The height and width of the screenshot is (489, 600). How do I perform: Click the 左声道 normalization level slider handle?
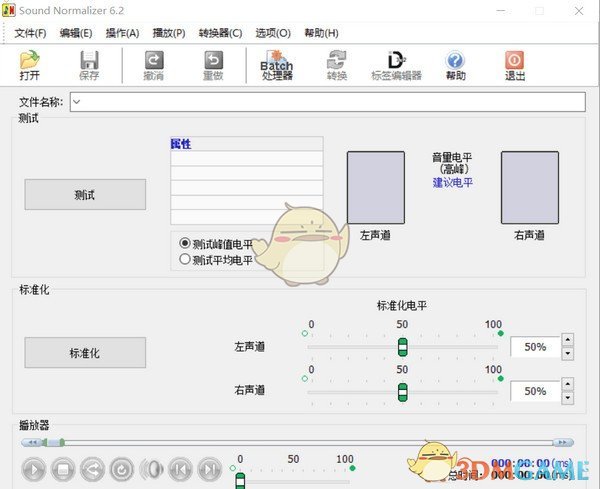[x=403, y=347]
